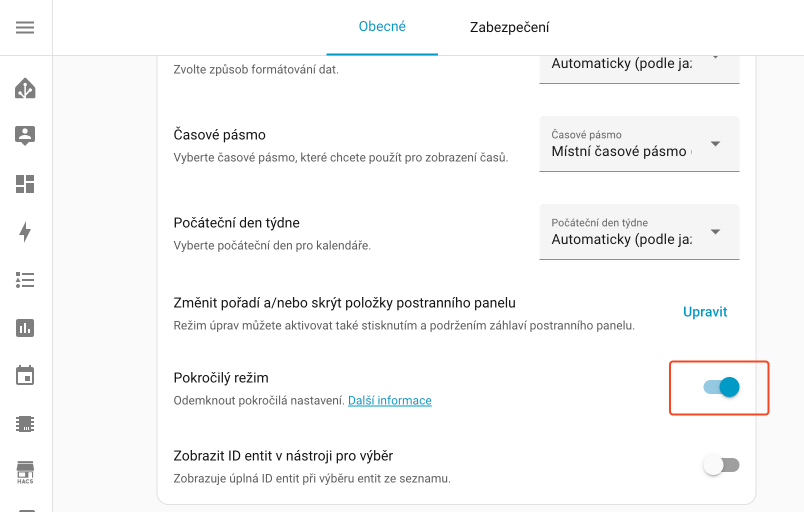Open HACS store icon
The height and width of the screenshot is (512, 804).
[x=25, y=471]
